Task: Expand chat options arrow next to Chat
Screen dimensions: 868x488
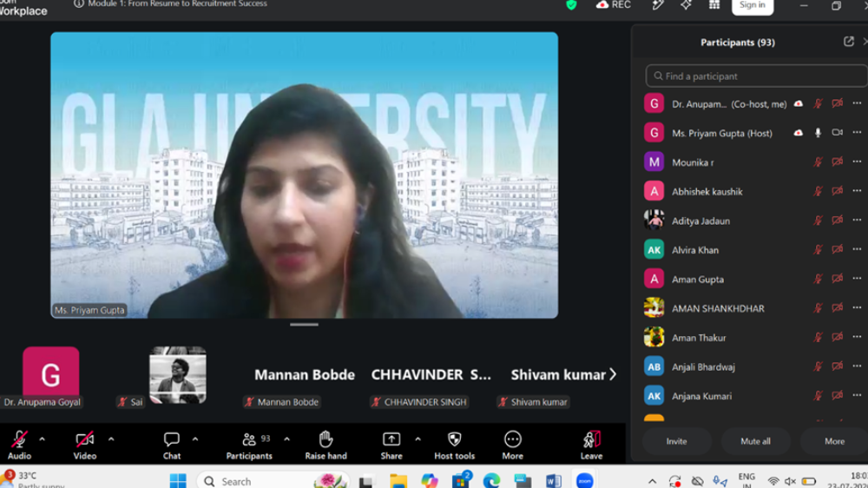Action: [x=194, y=439]
